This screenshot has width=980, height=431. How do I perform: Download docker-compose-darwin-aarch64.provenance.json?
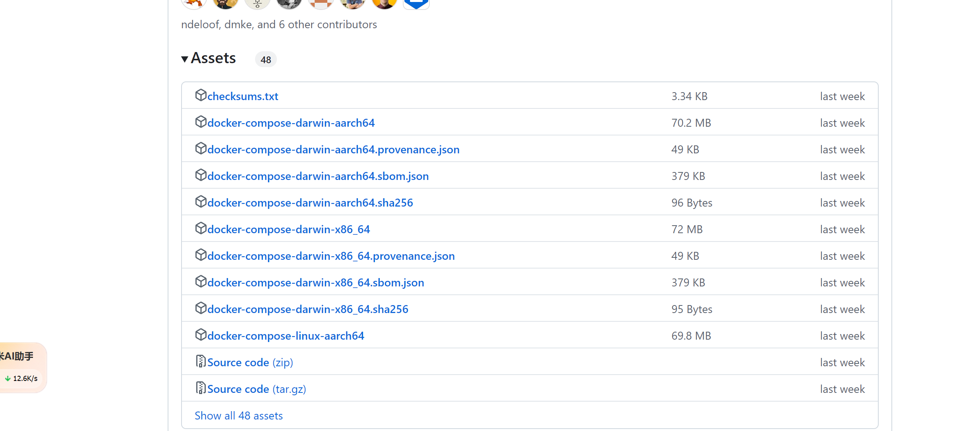pos(333,150)
